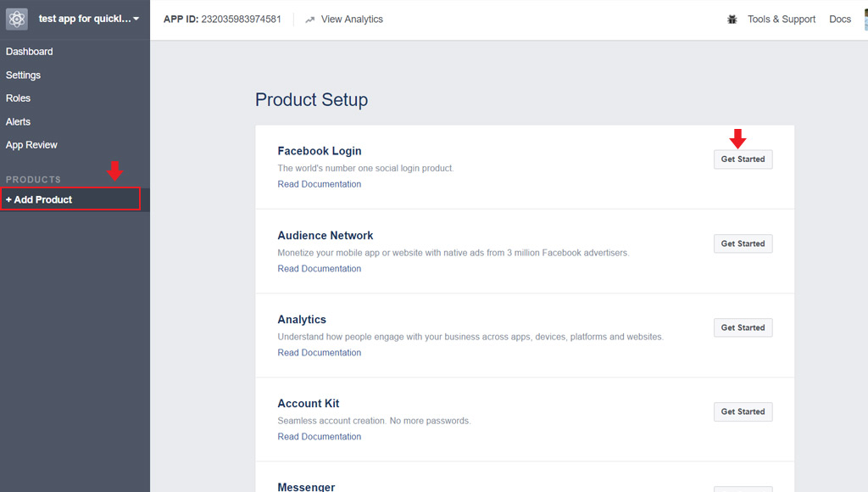Screen dimensions: 868x492
Task: Click the Messenger heading
Action: coord(306,487)
